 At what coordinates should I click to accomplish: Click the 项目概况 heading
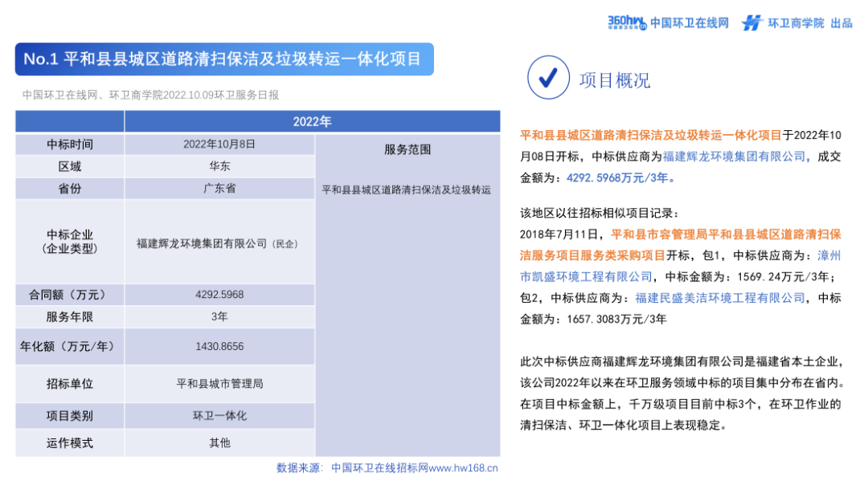615,80
